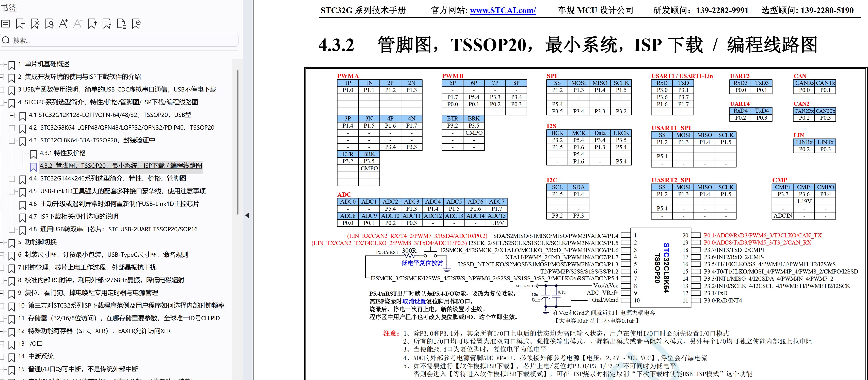This screenshot has height=380, width=868.
Task: Select the delete bookmark icon
Action: tap(35, 24)
